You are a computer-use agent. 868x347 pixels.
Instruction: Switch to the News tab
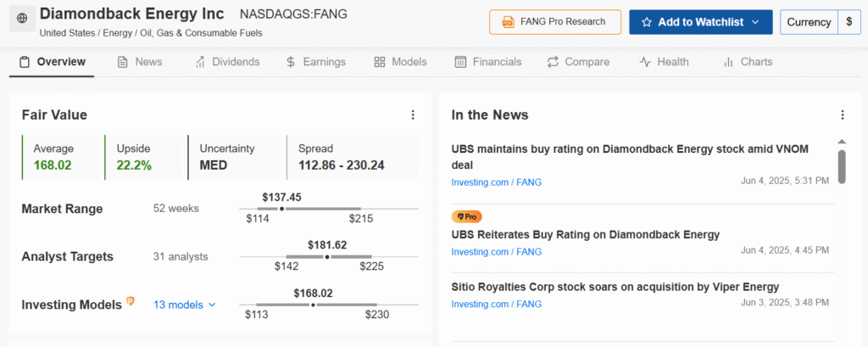(140, 62)
